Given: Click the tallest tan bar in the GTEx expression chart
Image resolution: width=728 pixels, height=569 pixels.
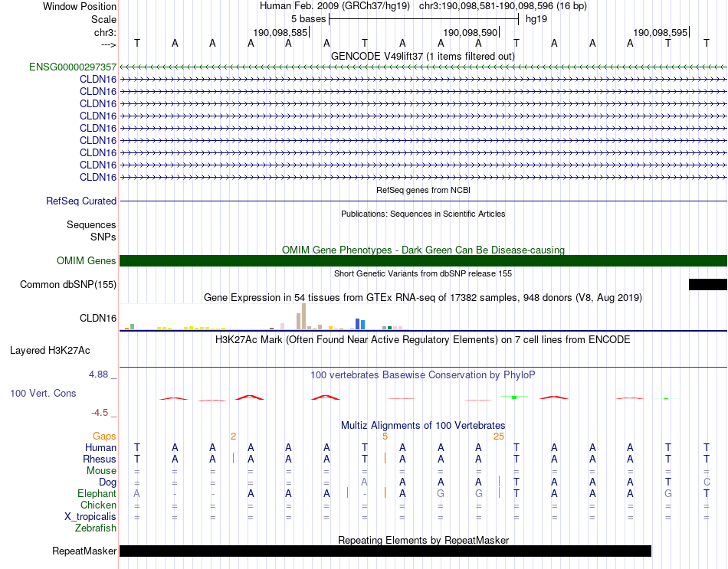Looking at the screenshot, I should [x=303, y=316].
